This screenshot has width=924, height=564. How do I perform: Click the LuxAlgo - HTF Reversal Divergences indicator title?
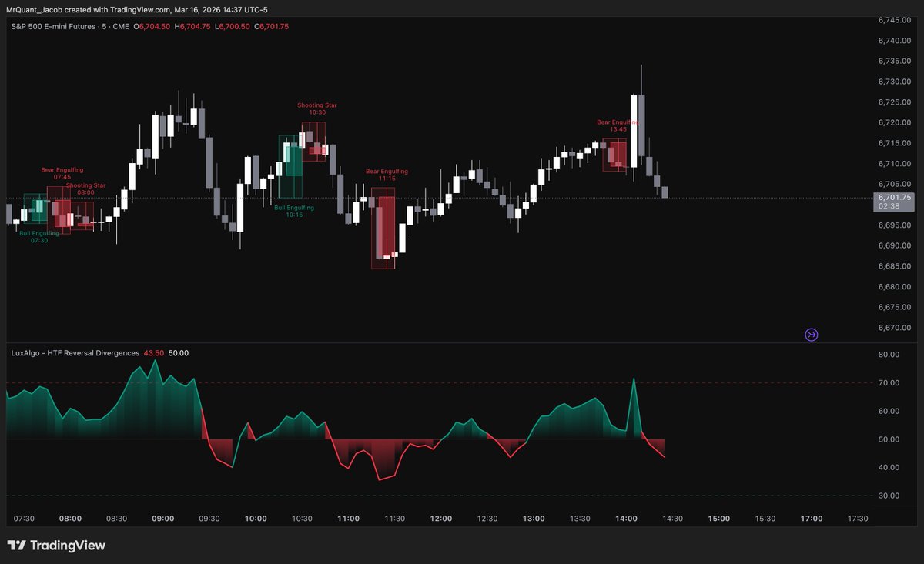75,353
